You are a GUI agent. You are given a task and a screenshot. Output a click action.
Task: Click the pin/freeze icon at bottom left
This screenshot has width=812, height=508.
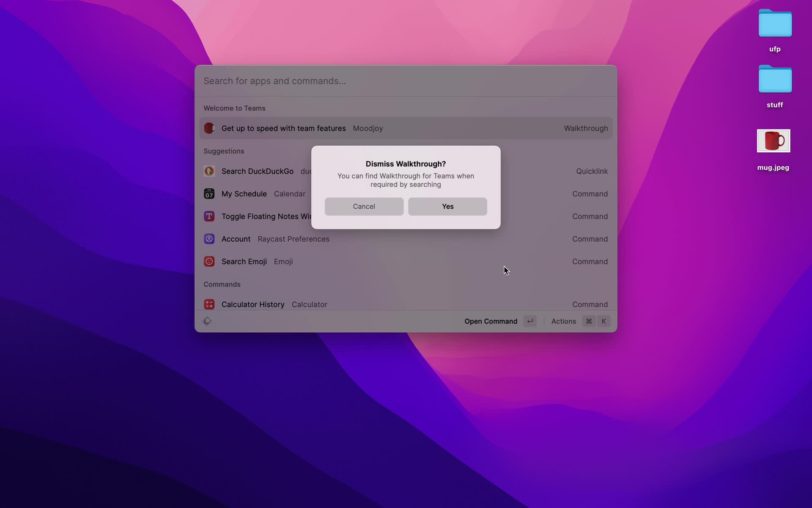[208, 321]
